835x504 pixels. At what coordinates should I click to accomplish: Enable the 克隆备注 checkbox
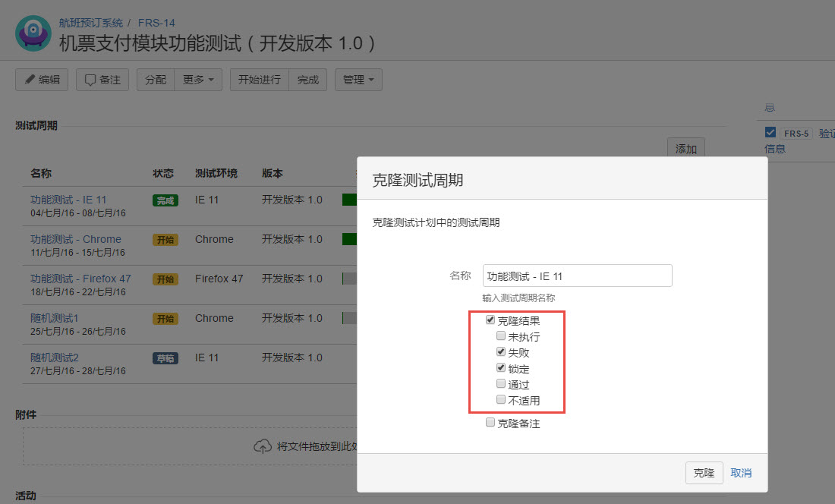(x=490, y=423)
